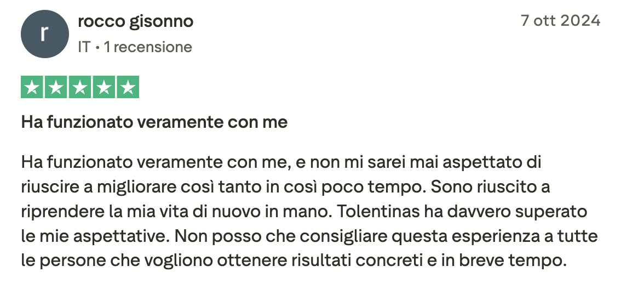The image size is (644, 283).
Task: Select the second green rating star
Action: coord(56,88)
